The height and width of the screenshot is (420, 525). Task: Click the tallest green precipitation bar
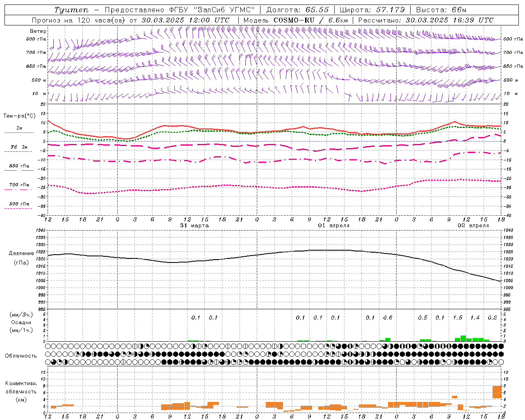[x=463, y=338]
